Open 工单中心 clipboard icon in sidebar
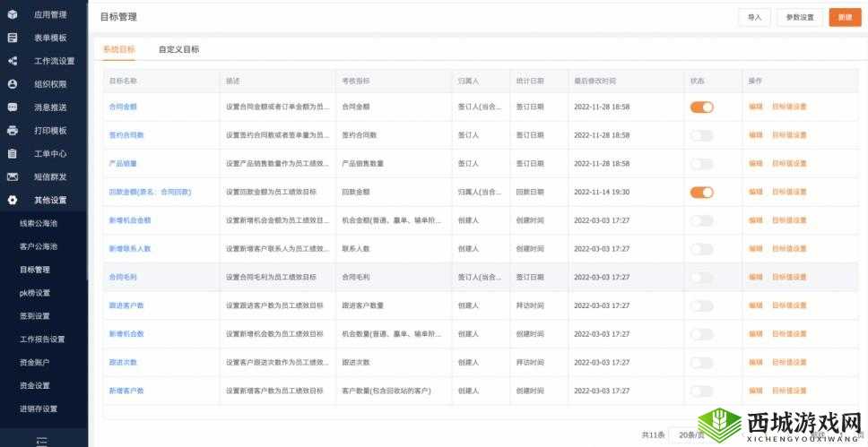 (x=13, y=154)
